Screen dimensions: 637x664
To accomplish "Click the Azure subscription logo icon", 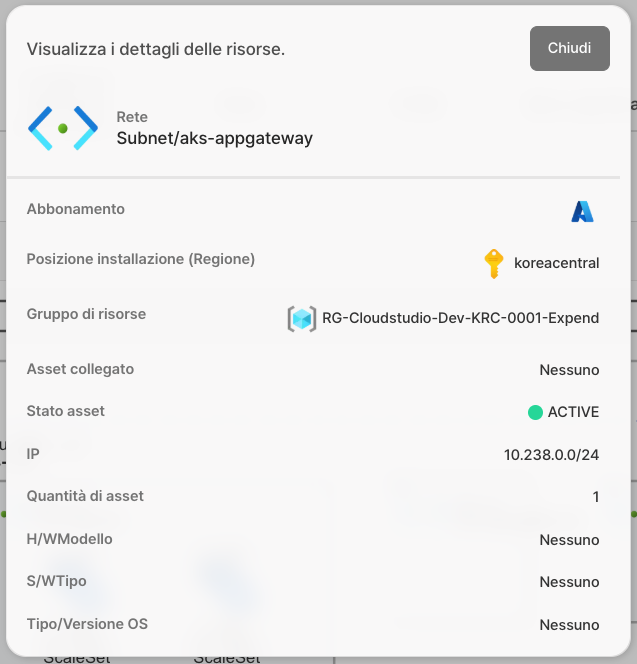I will click(x=582, y=211).
